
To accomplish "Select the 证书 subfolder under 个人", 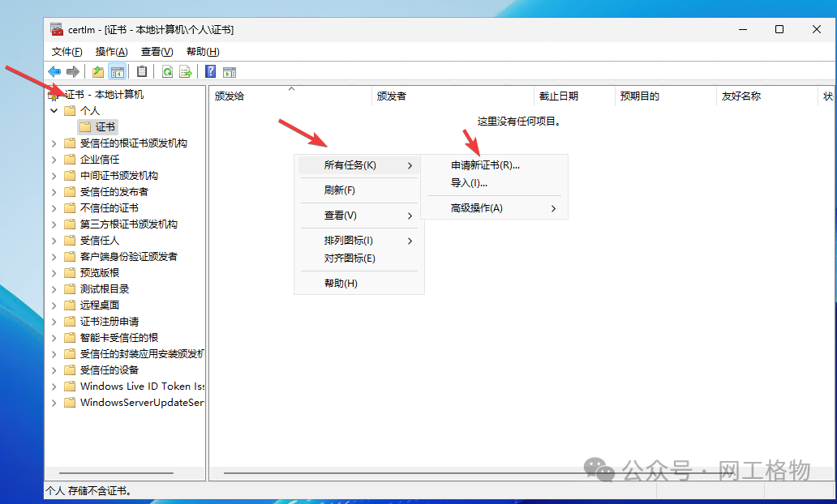I will (97, 127).
